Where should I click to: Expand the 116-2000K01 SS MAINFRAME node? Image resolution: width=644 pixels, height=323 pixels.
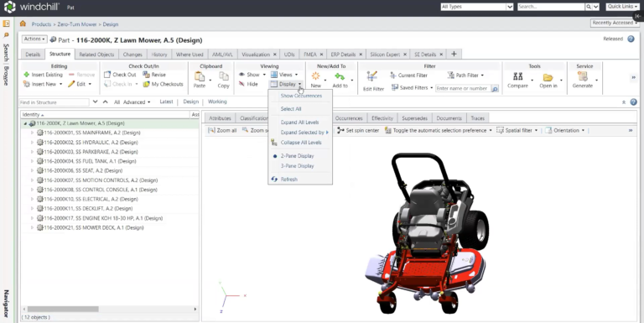[32, 133]
